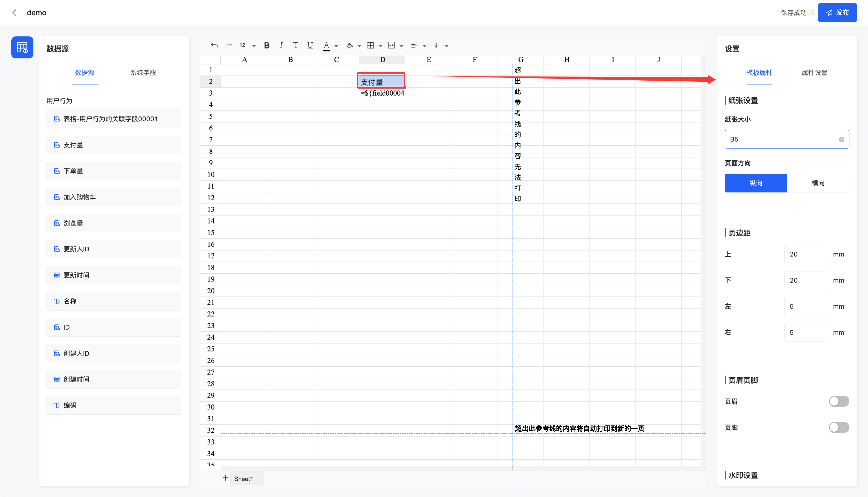868x497 pixels.
Task: Apply strikethrough to the cell
Action: coord(296,45)
